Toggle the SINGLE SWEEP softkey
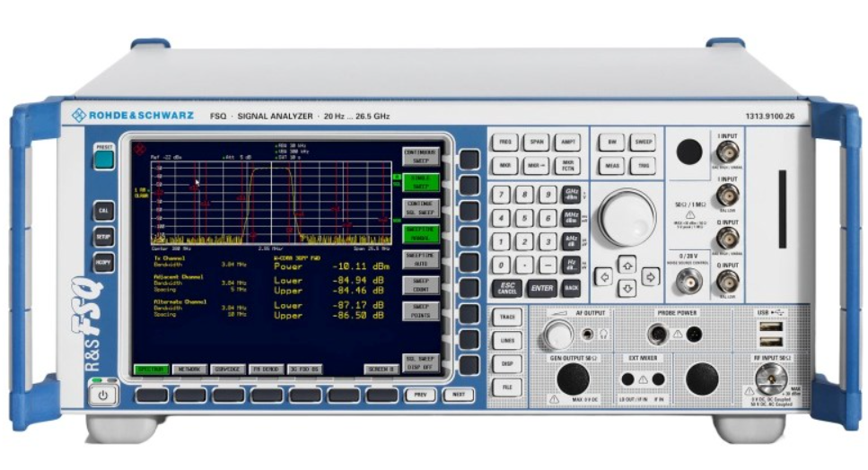 pos(419,182)
